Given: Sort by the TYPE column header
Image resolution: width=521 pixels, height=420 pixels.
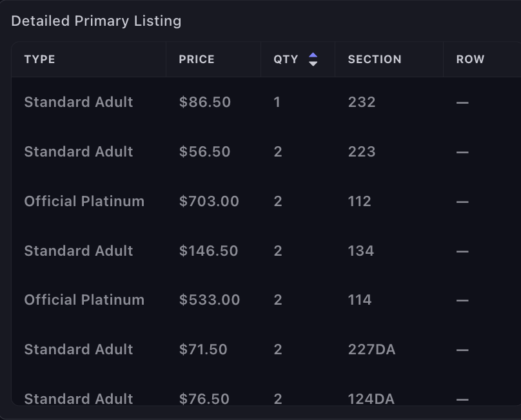Looking at the screenshot, I should pos(40,59).
